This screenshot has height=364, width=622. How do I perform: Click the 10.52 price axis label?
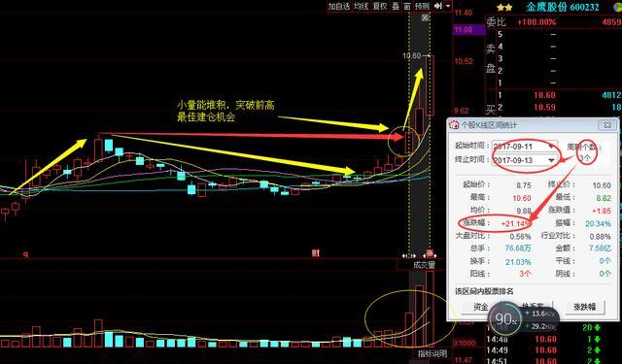[x=464, y=61]
